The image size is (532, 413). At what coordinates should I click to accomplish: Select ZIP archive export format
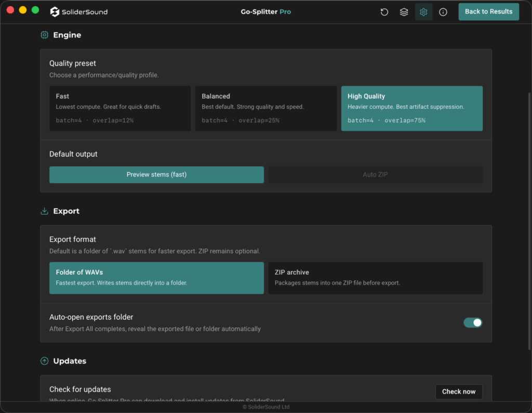tap(375, 278)
